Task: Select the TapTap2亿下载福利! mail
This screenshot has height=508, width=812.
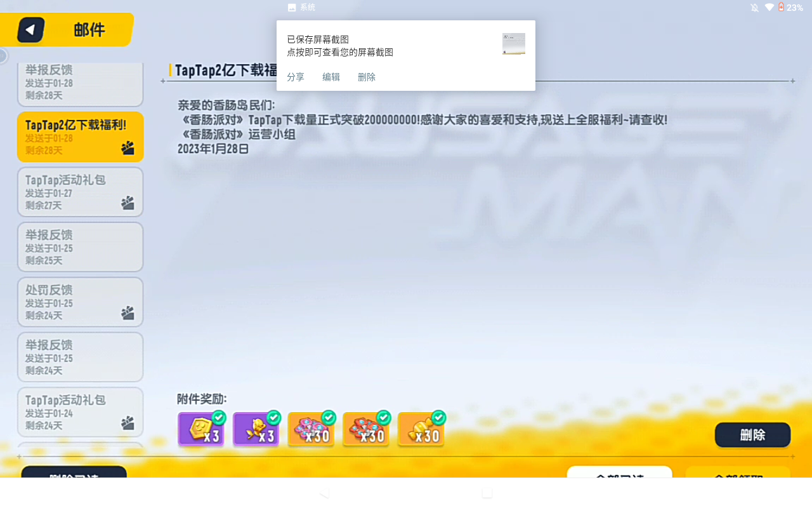Action: (x=81, y=137)
